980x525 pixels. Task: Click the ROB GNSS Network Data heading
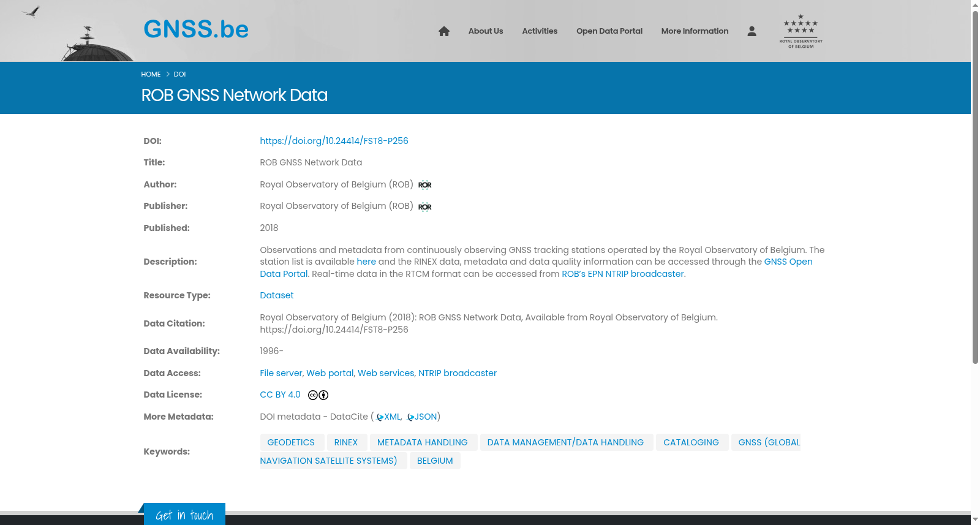(234, 96)
